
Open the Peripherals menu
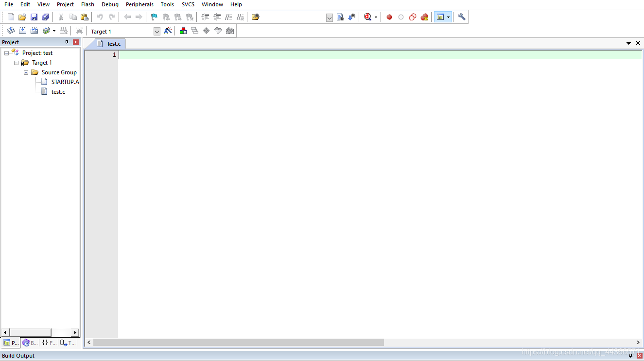[139, 4]
